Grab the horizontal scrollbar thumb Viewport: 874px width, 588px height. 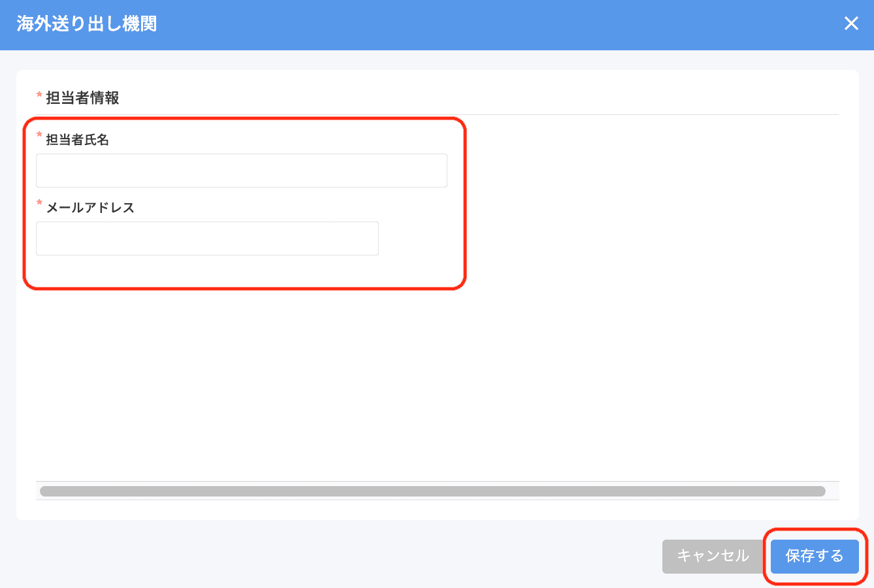(432, 491)
